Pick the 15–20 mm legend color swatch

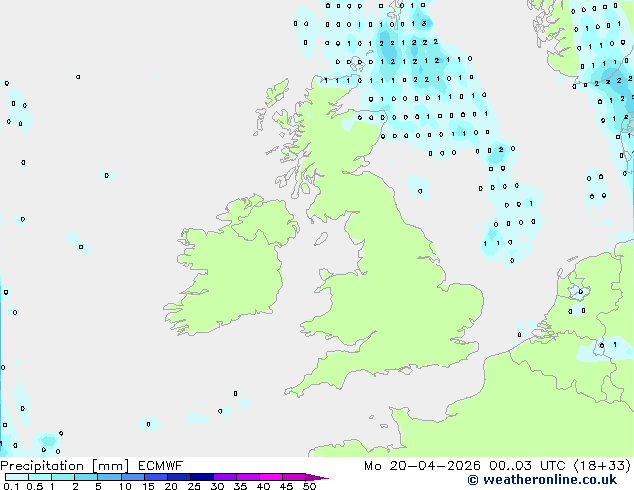coord(155,477)
